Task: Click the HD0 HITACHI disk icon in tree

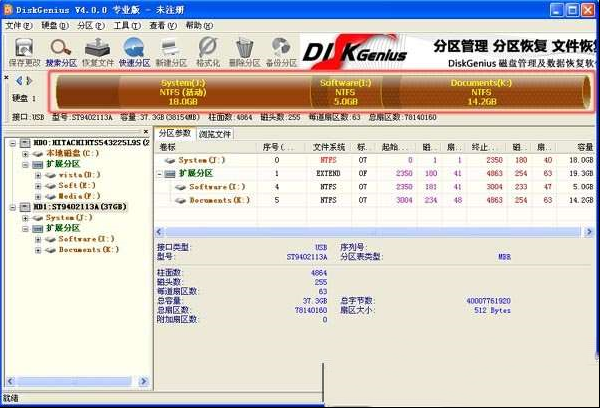Action: [x=25, y=143]
